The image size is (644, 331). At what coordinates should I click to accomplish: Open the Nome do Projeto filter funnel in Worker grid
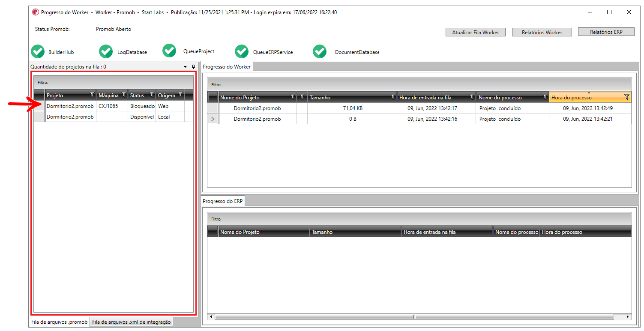tap(293, 97)
